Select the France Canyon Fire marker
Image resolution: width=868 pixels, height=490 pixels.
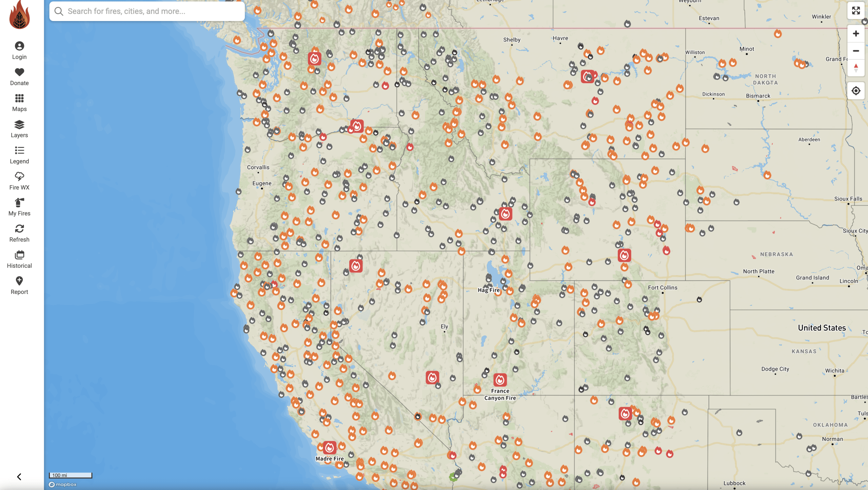[x=500, y=380]
